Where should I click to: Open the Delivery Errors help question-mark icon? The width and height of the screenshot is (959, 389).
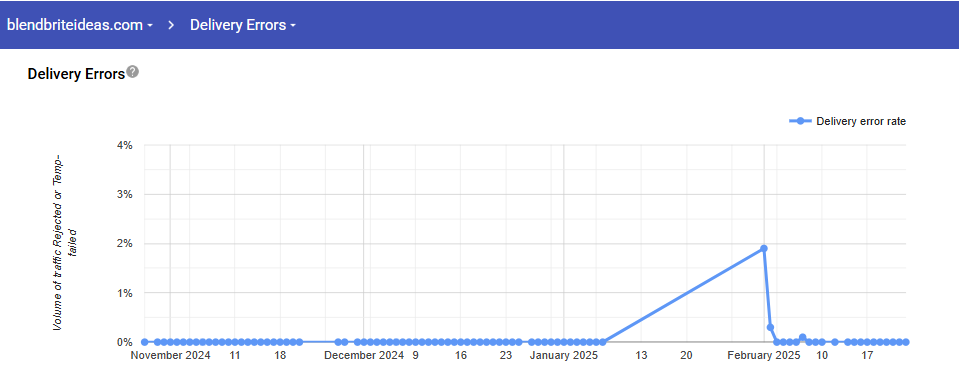(133, 72)
